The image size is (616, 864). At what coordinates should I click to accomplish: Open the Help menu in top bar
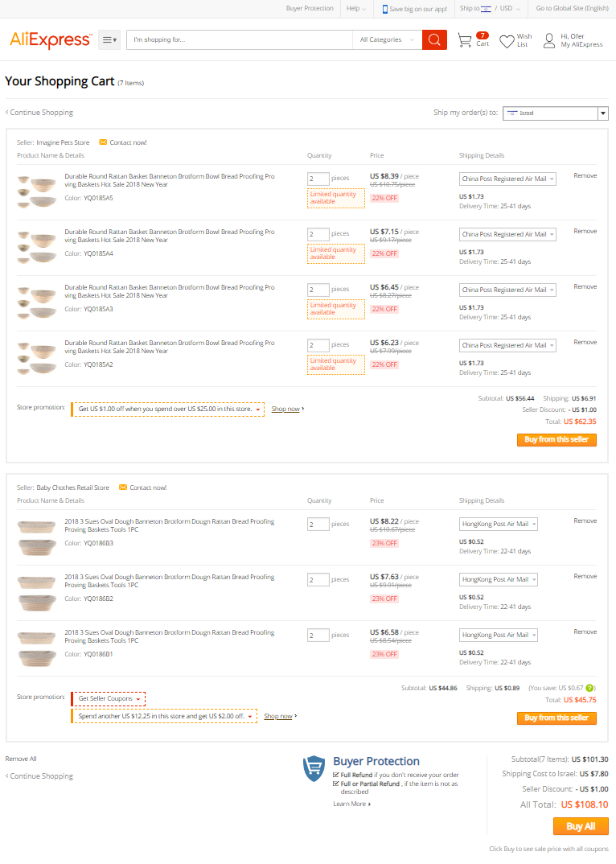click(356, 8)
